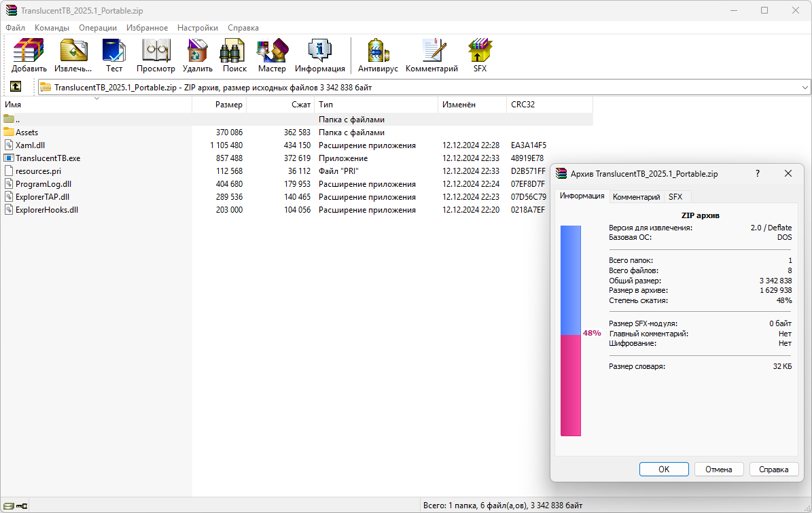Click the TranslucentTB.exe application icon

click(9, 158)
